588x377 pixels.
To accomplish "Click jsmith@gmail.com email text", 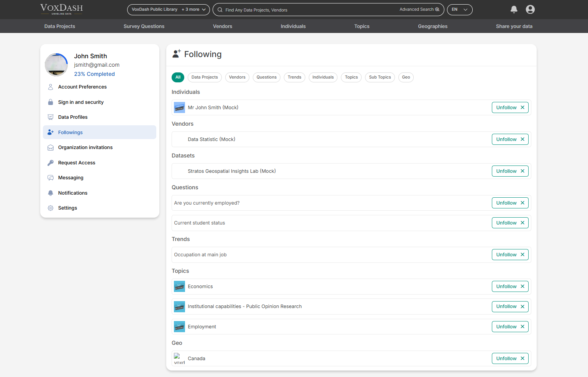I will (97, 65).
